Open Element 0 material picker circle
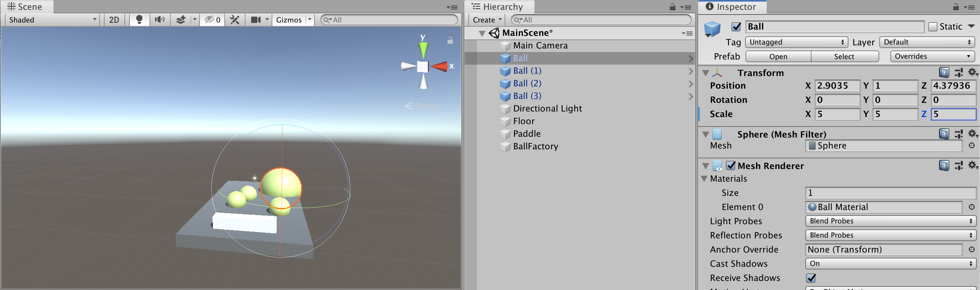The width and height of the screenshot is (980, 290). pos(972,207)
